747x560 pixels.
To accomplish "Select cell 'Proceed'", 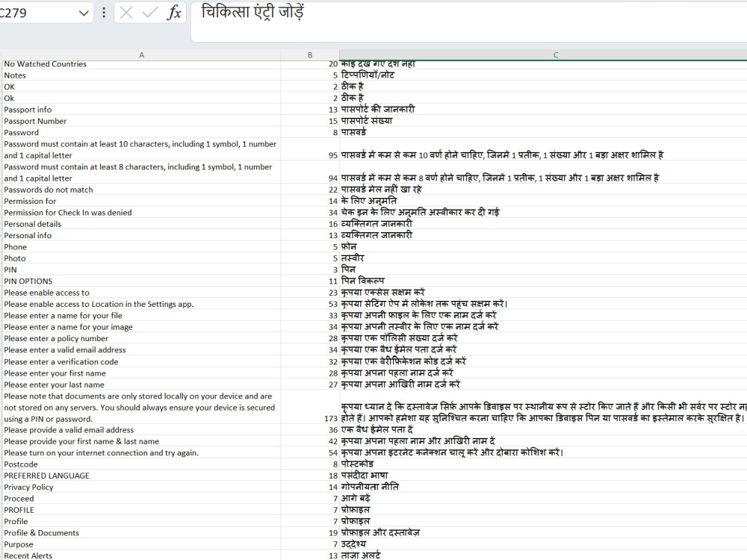I will (x=141, y=498).
